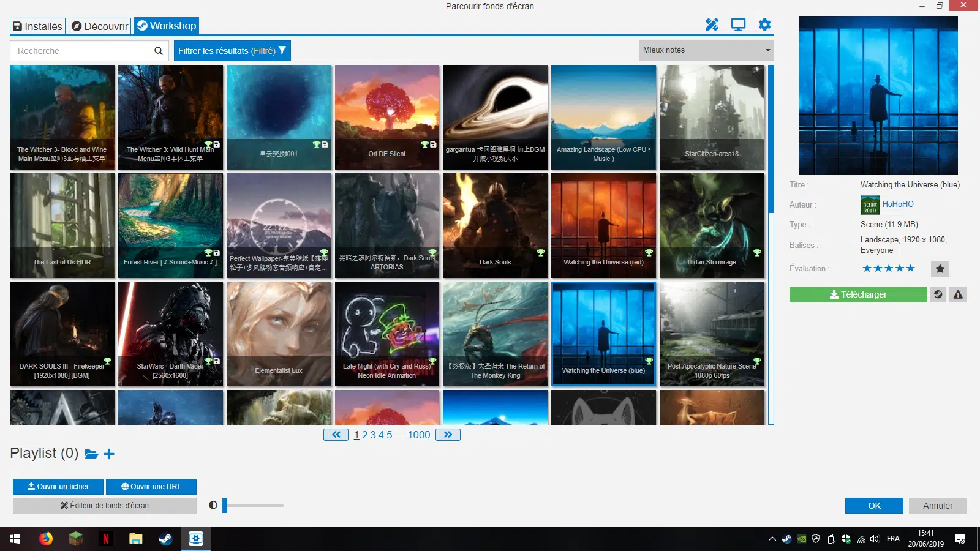Select the Dark Souls wallpaper
The image size is (980, 551).
[x=495, y=226]
